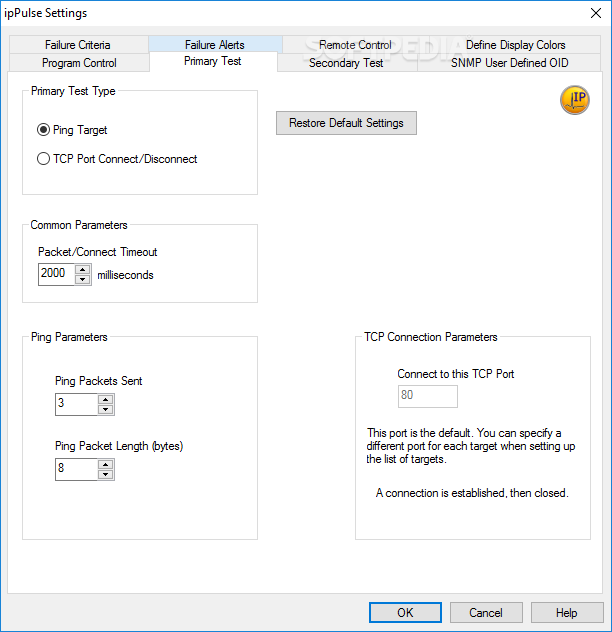Increase the Packet/Connect Timeout value
612x632 pixels.
83,270
